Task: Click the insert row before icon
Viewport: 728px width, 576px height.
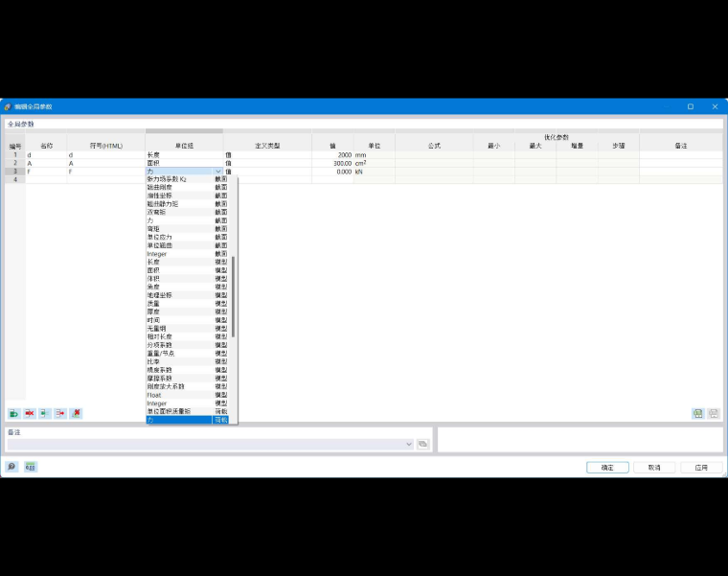Action: click(45, 413)
